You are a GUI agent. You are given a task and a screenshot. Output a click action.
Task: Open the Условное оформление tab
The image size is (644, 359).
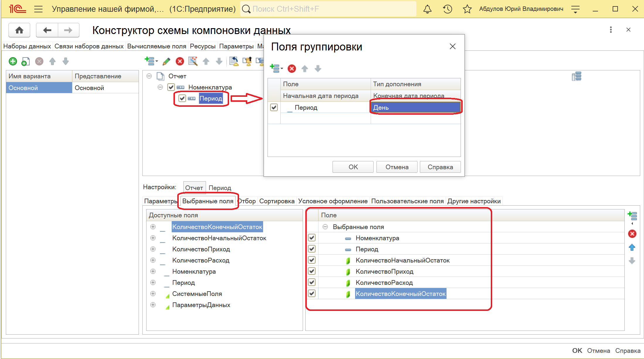(333, 201)
